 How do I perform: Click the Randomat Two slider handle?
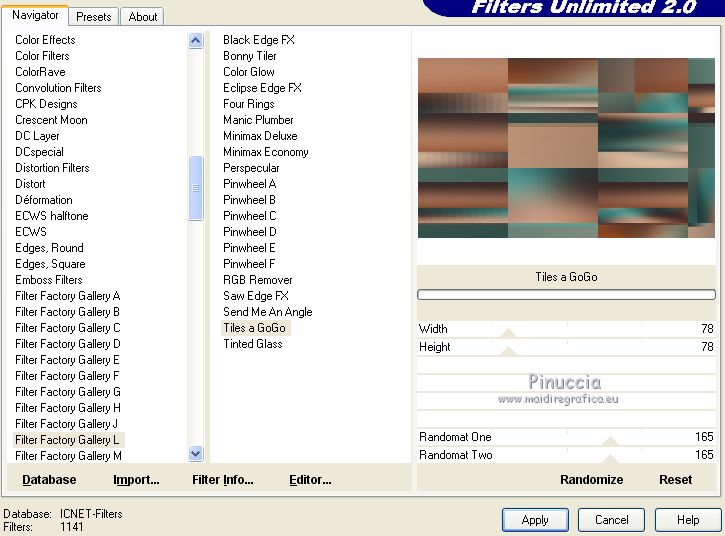coord(610,459)
